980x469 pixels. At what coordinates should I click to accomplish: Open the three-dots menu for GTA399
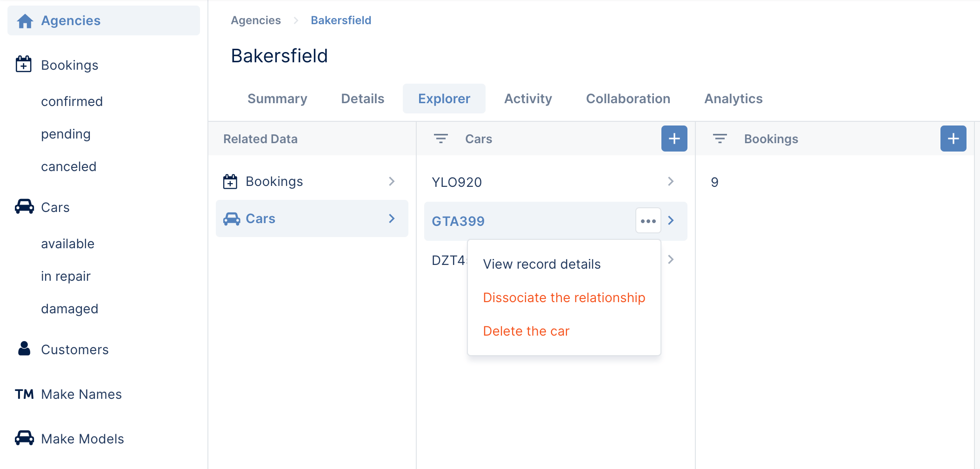tap(648, 221)
